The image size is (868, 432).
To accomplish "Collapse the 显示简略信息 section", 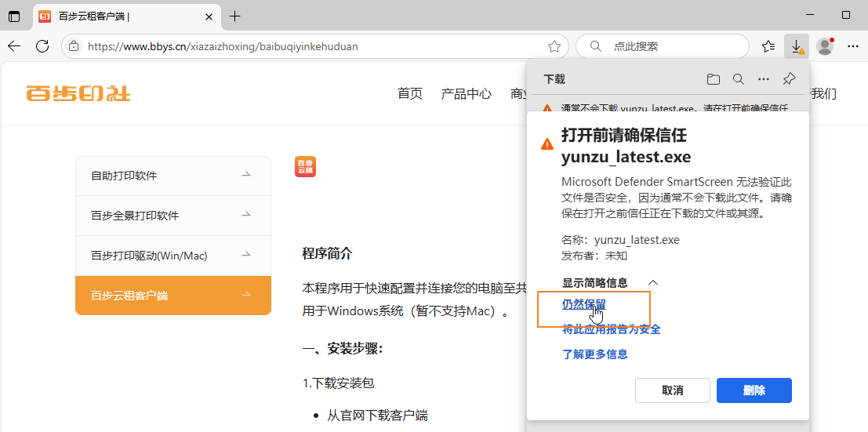I will click(610, 283).
